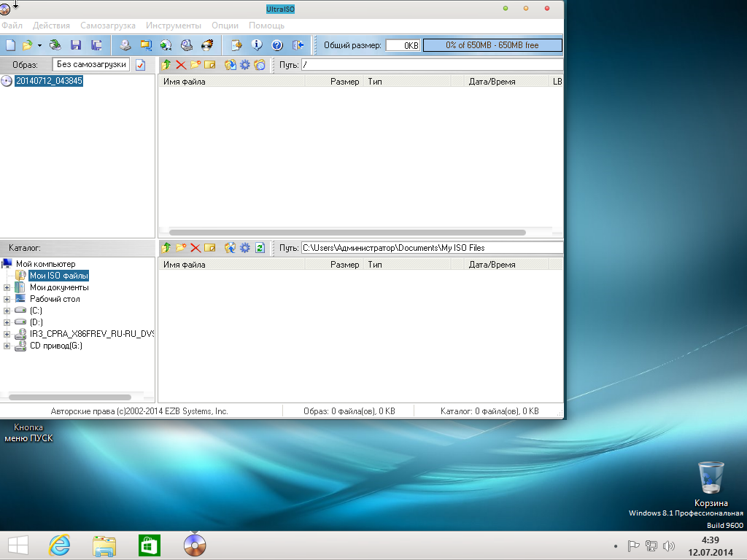This screenshot has height=560, width=747.
Task: Click the 'Без самозагрузки' image type field
Action: [91, 64]
